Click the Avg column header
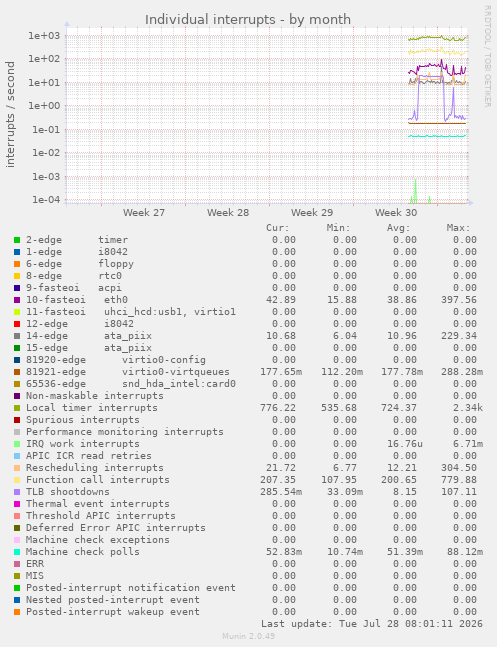Image resolution: width=497 pixels, height=647 pixels. tap(398, 228)
